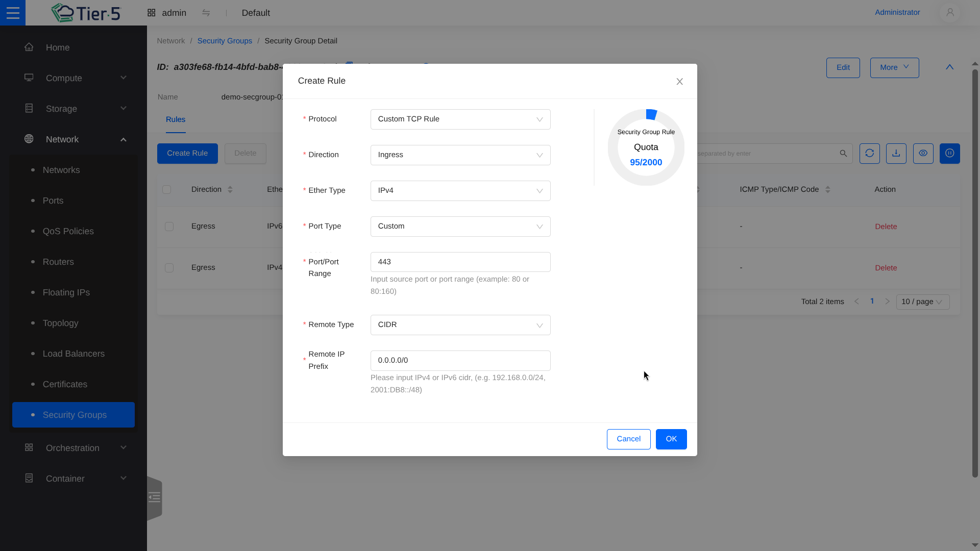Tick the checkbox for the IPv4 Egress row
980x551 pixels.
(169, 268)
